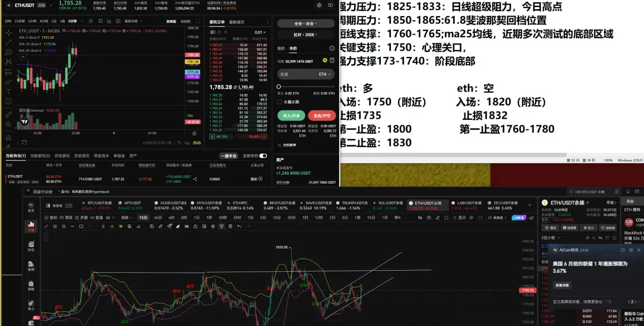Screen dimensions: 644x326
Task: Toggle auto scale on MGBX chart
Action: 197,142
